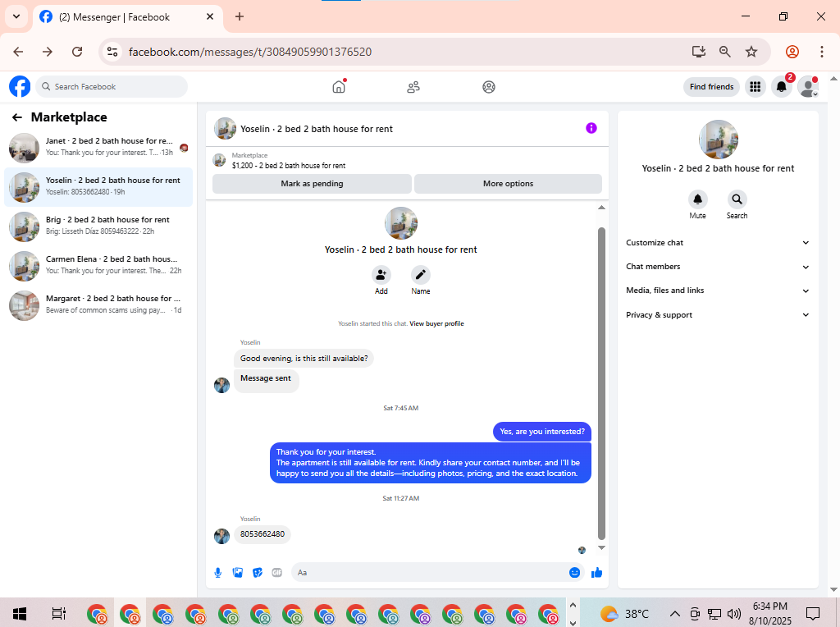Click Chrome back navigation arrow
Screen dimensions: 840x627
[18, 52]
